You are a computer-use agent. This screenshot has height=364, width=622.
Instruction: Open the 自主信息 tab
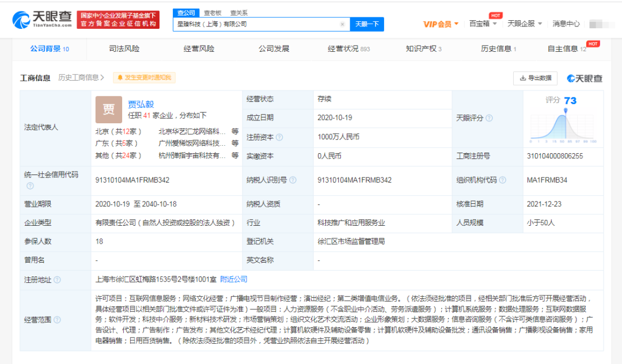pos(567,49)
